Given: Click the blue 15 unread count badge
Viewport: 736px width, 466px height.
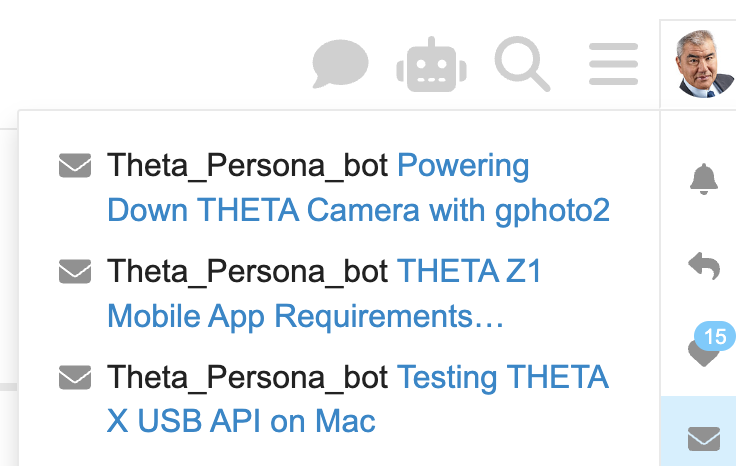Looking at the screenshot, I should click(715, 336).
